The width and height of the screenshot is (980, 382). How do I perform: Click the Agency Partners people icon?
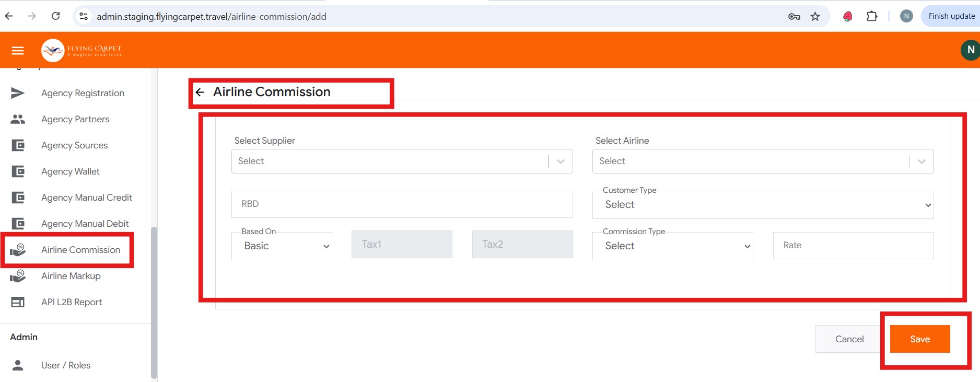pyautogui.click(x=18, y=119)
